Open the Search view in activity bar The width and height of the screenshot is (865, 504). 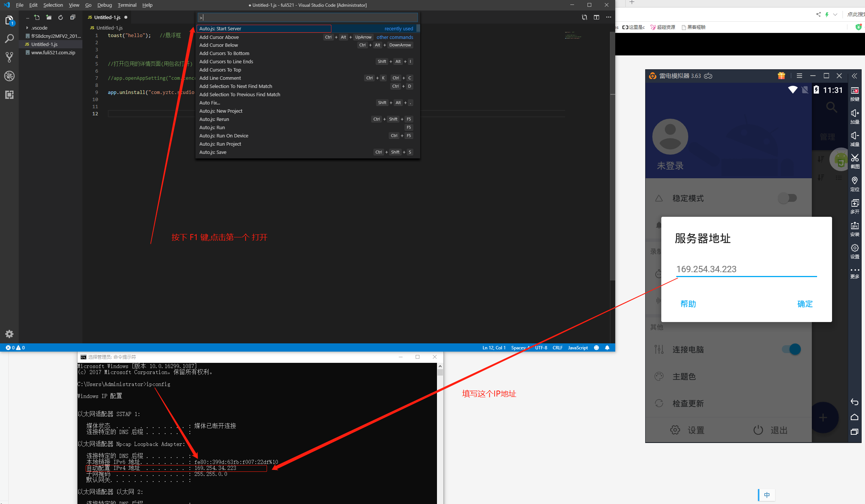(9, 39)
